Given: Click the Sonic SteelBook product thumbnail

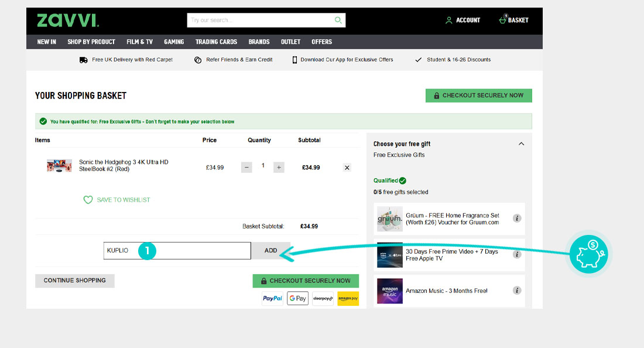Looking at the screenshot, I should coord(59,166).
